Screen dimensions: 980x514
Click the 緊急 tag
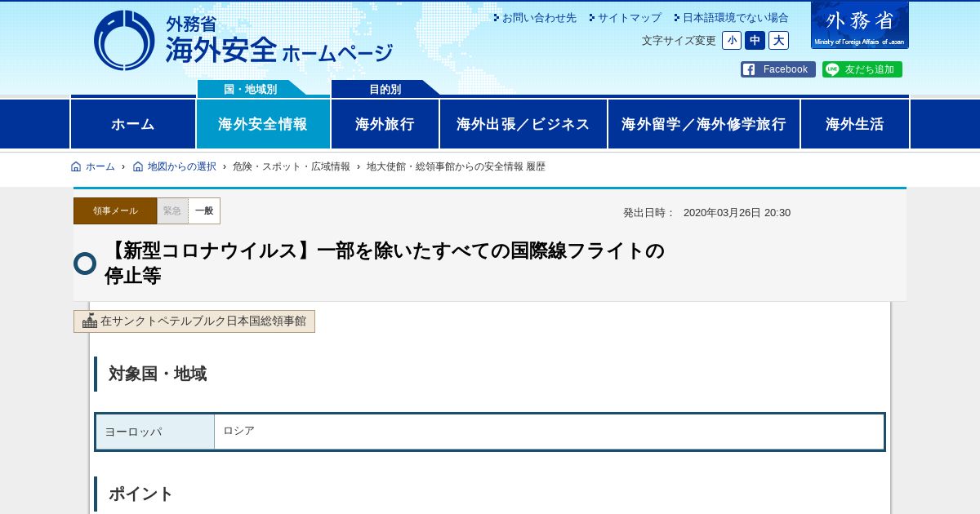click(x=172, y=210)
